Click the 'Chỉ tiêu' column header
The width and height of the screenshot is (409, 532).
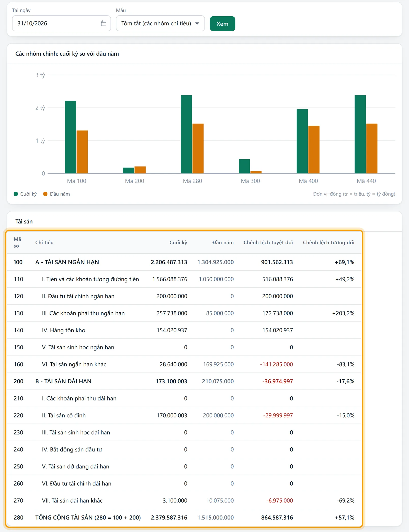[44, 242]
